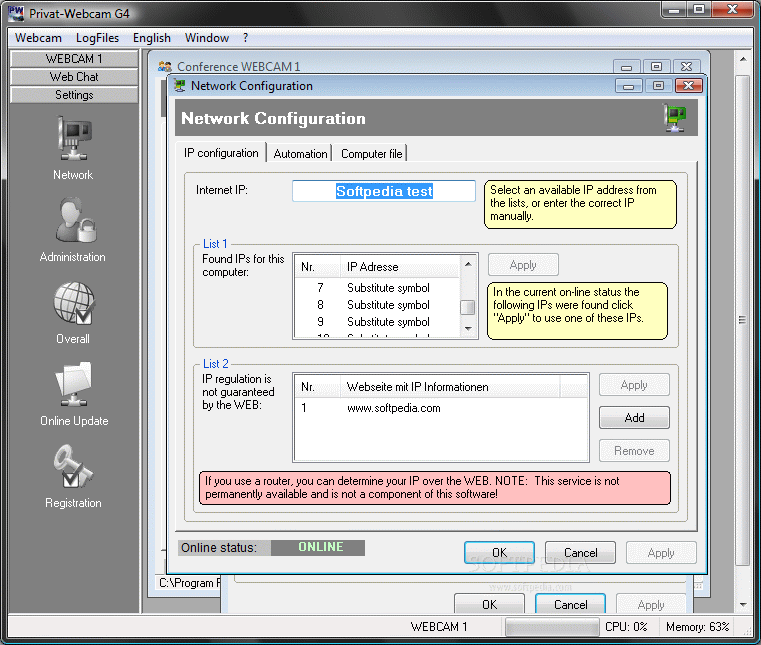The image size is (761, 645).
Task: Open the Window menu
Action: pos(207,38)
